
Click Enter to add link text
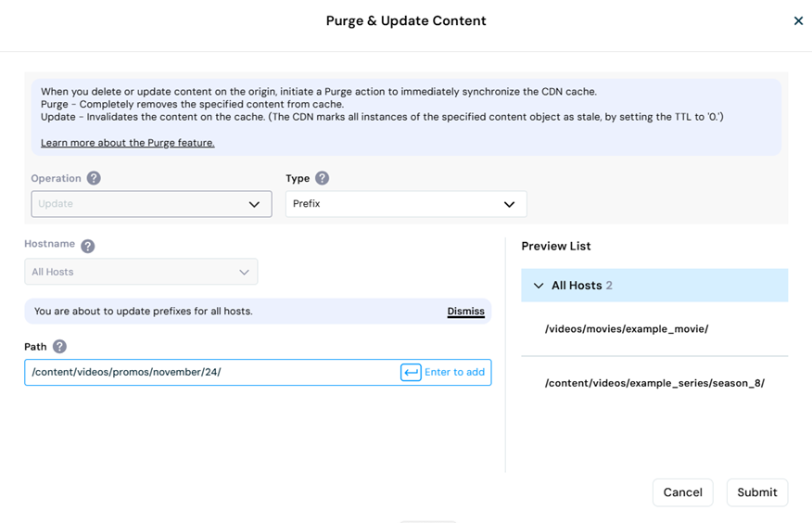[x=455, y=372]
